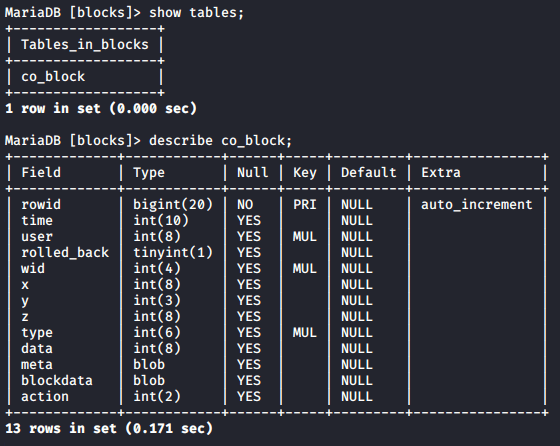Select the rolled_back field name
This screenshot has width=560, height=446.
pos(65,252)
